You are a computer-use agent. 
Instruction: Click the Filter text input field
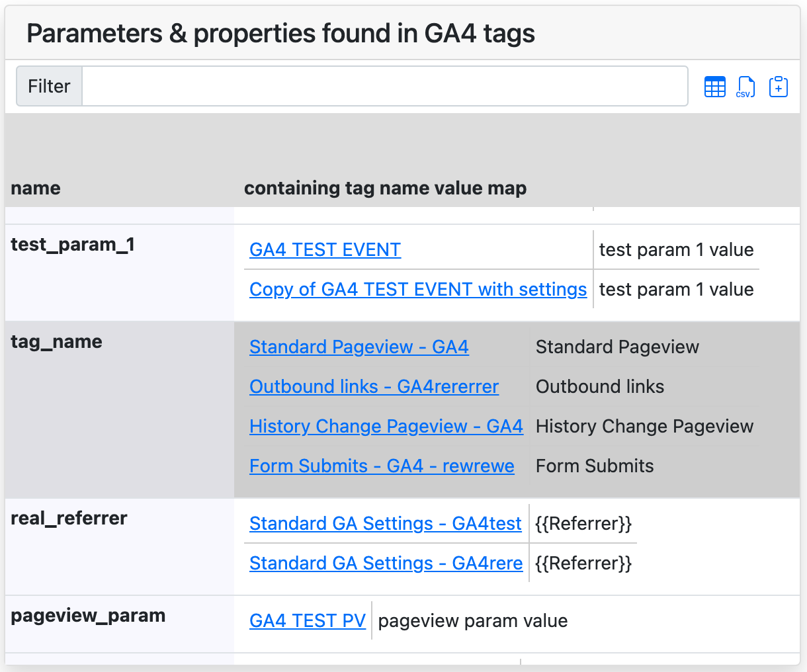pos(384,86)
